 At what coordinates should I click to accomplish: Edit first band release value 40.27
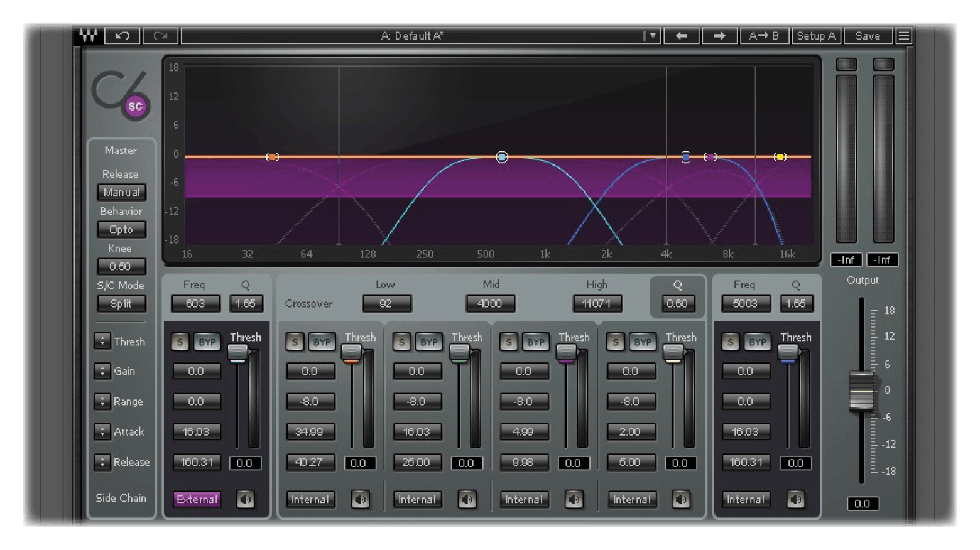310,462
